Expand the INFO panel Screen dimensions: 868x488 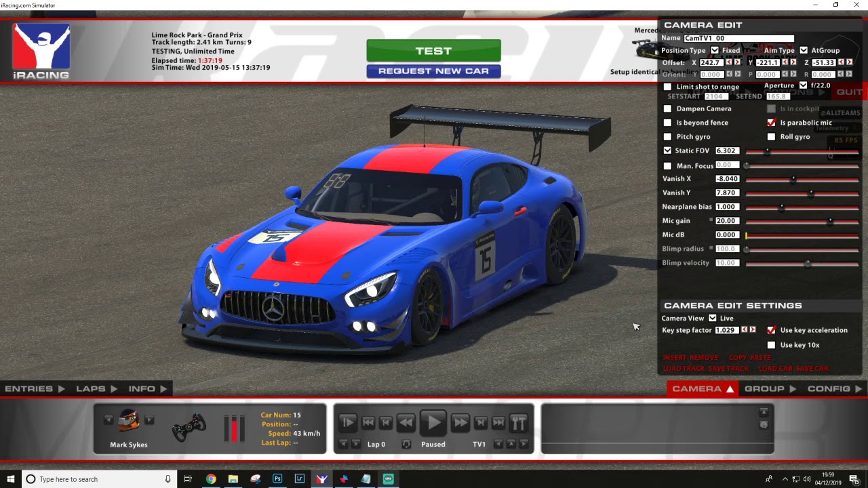point(148,388)
